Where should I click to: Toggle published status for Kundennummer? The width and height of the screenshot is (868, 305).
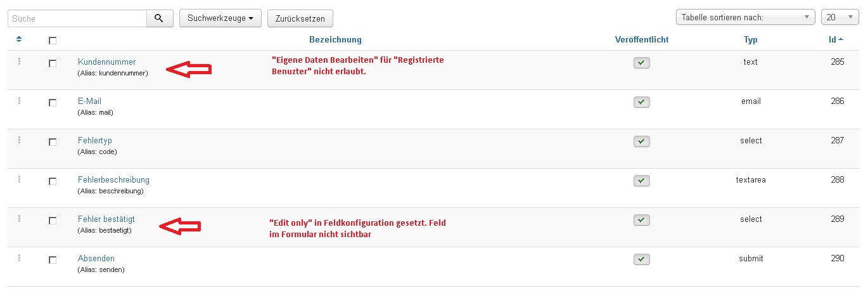(x=641, y=63)
